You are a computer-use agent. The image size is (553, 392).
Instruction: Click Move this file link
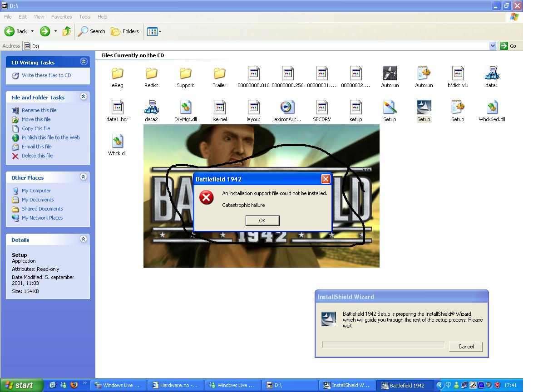point(36,119)
